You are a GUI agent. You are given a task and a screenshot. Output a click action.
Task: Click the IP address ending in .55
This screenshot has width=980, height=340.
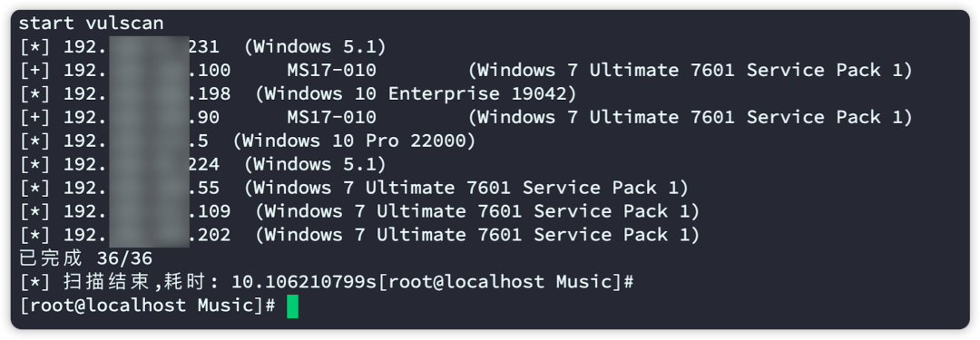click(x=142, y=188)
